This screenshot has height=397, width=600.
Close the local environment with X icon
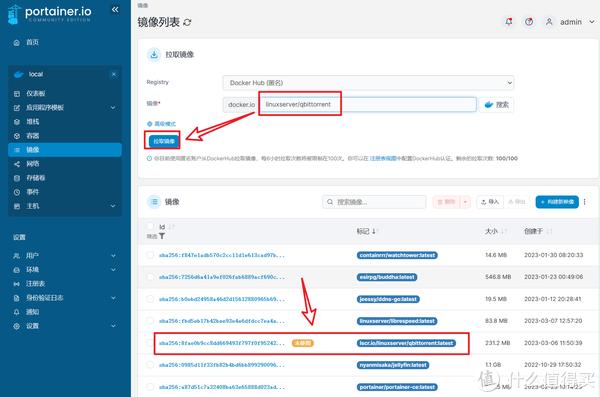114,74
